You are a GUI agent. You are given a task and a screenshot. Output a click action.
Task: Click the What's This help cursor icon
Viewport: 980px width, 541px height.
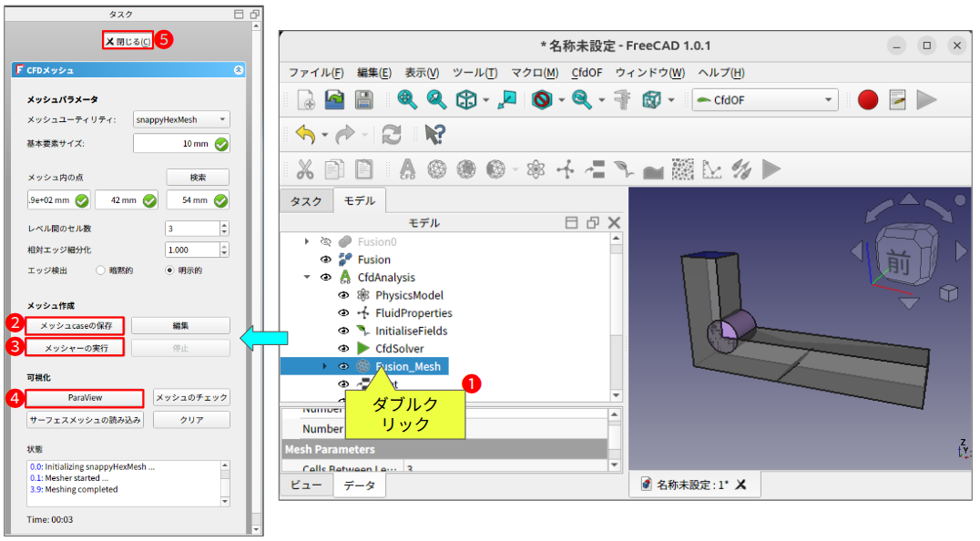(x=434, y=135)
